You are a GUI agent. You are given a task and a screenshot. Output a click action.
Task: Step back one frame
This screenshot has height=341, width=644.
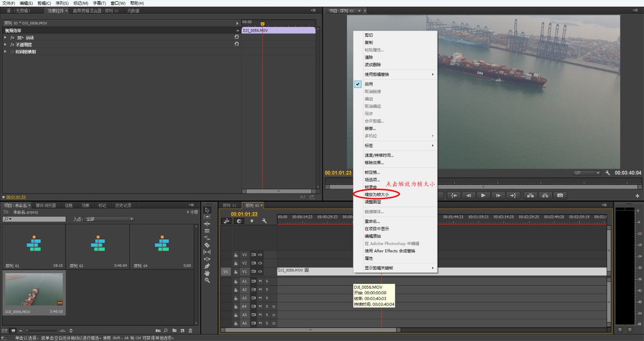tap(469, 196)
